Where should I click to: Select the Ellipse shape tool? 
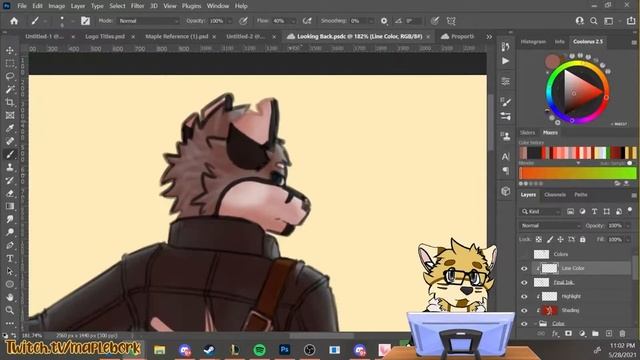pos(10,284)
